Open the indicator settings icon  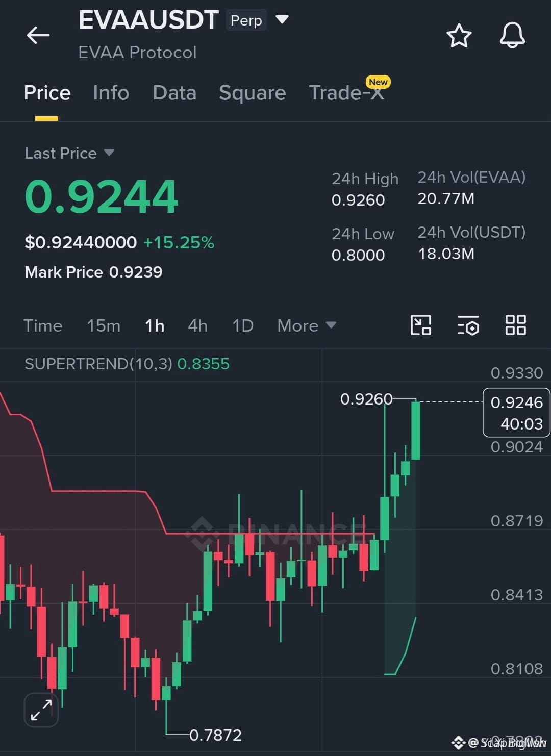[x=468, y=325]
